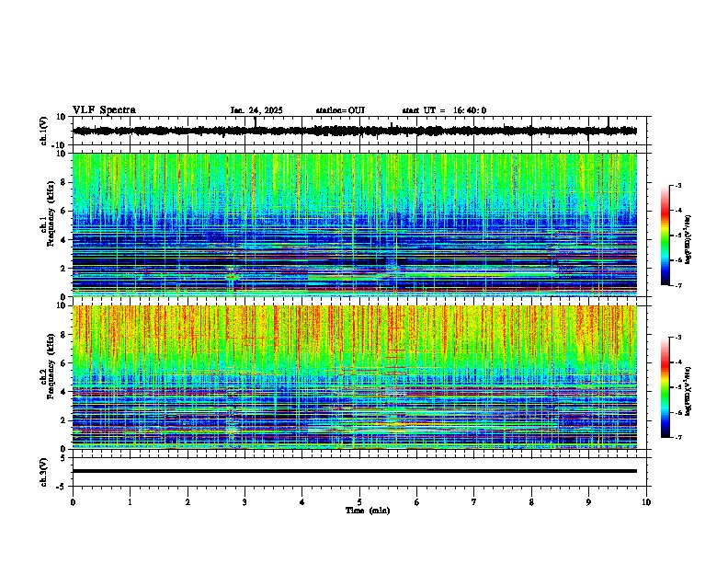Click the "-10" tick on ch.1(V) axis

(x=60, y=145)
